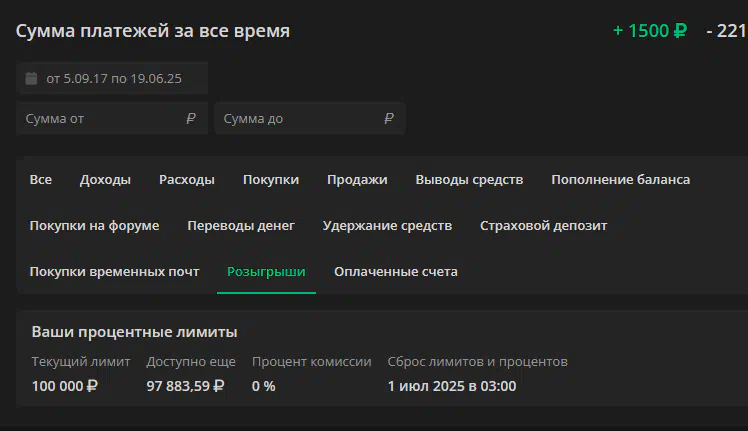
Task: Focus the 'Сумма до' input field
Action: point(310,118)
